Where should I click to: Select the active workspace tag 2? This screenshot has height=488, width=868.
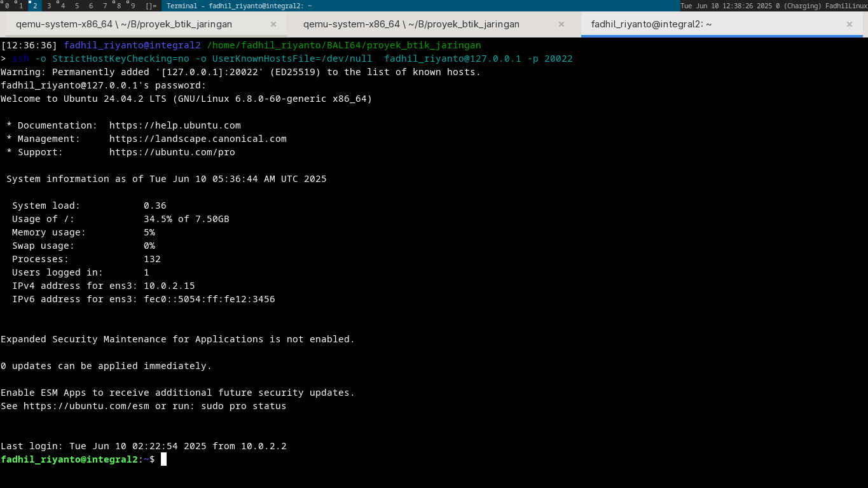(35, 6)
